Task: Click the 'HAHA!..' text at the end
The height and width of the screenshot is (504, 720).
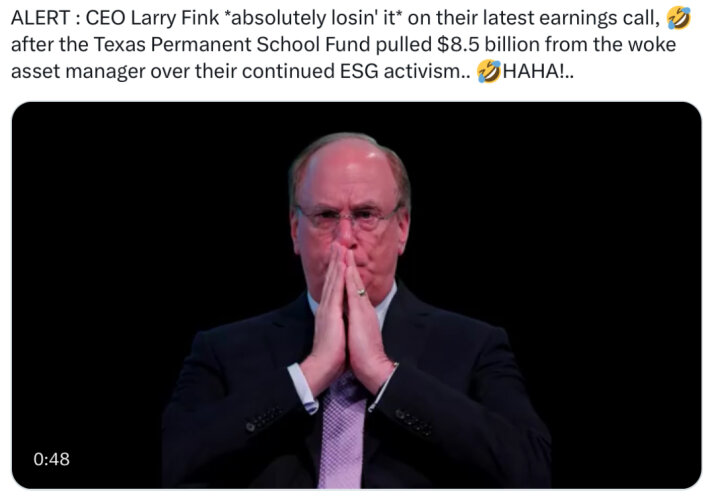Action: [x=538, y=71]
